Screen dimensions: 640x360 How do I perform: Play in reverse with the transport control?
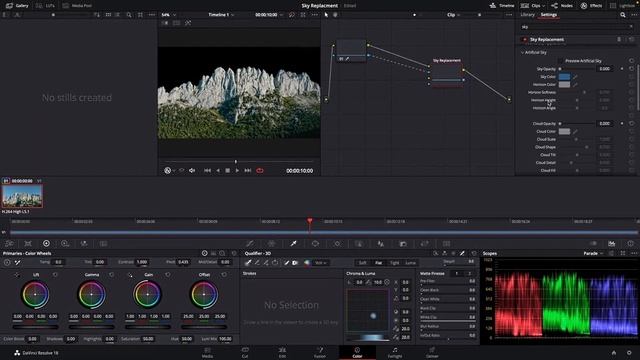[218, 171]
